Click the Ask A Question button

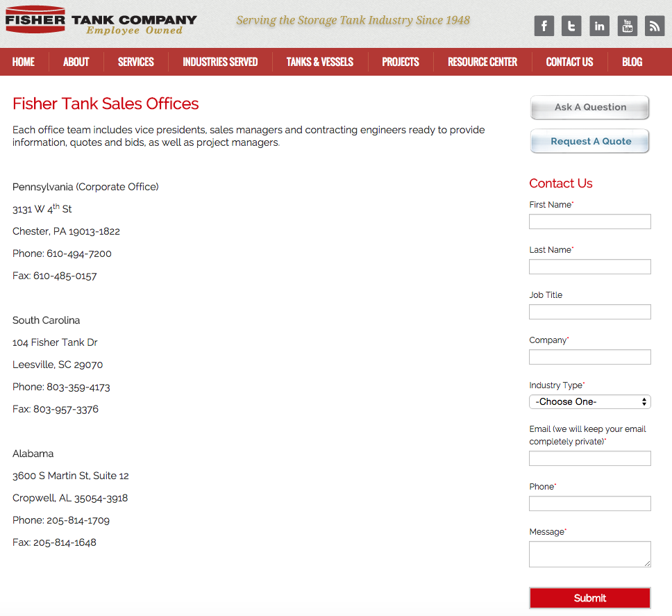589,107
